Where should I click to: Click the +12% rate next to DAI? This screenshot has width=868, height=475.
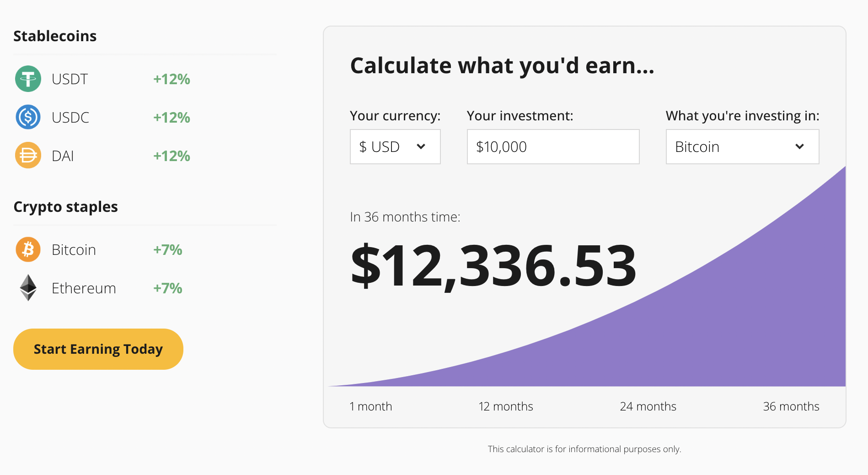(171, 156)
